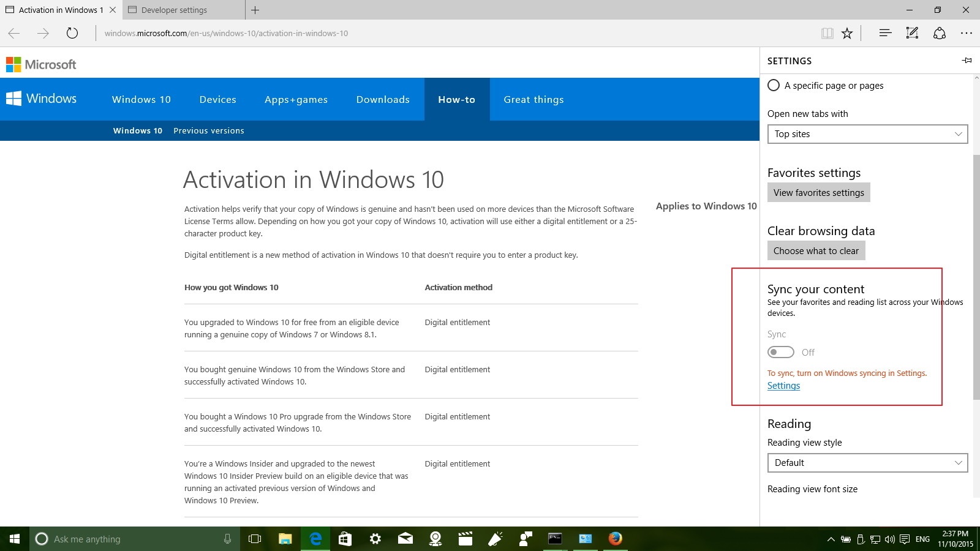
Task: Select 'A specific page or pages' radio
Action: pos(774,85)
